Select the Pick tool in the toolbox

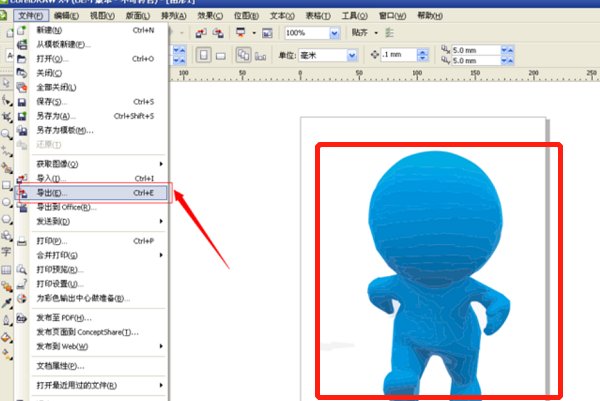6,83
